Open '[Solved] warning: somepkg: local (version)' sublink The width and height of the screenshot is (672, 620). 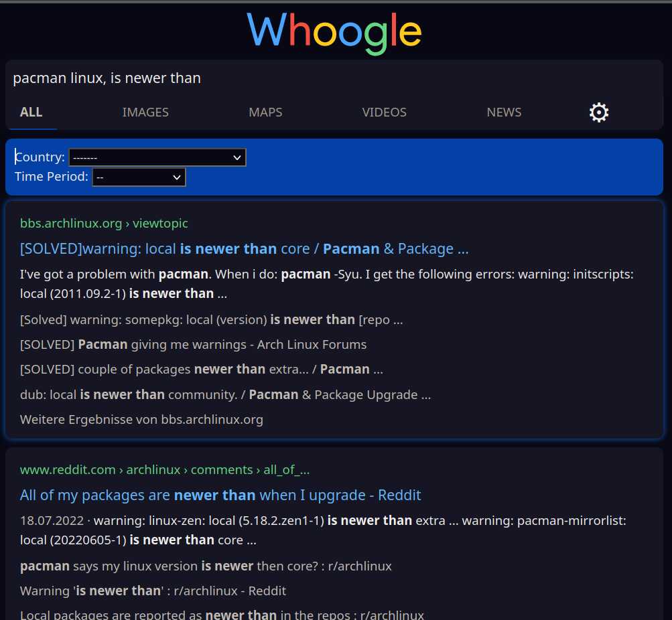pos(211,319)
